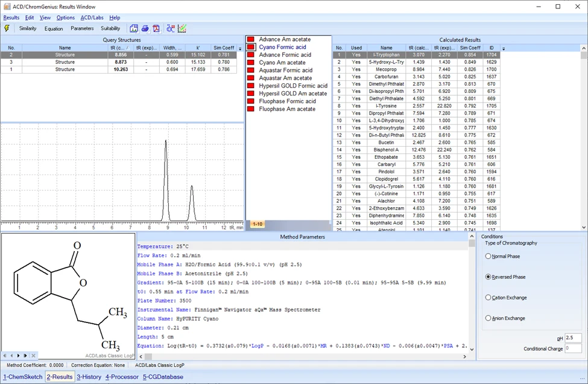Click right arrow of Method Parameters horizontal scrollbar
The image size is (588, 384).
pos(464,356)
